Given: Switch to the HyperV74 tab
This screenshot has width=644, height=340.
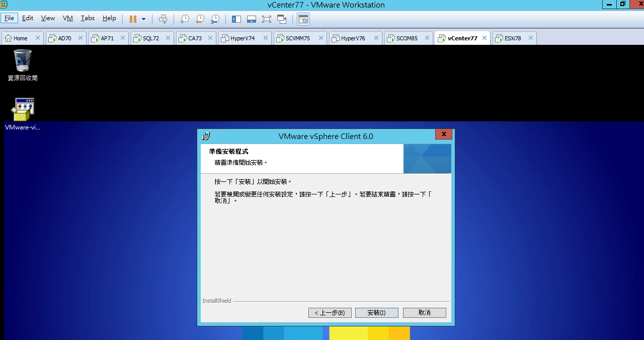Looking at the screenshot, I should [x=243, y=38].
